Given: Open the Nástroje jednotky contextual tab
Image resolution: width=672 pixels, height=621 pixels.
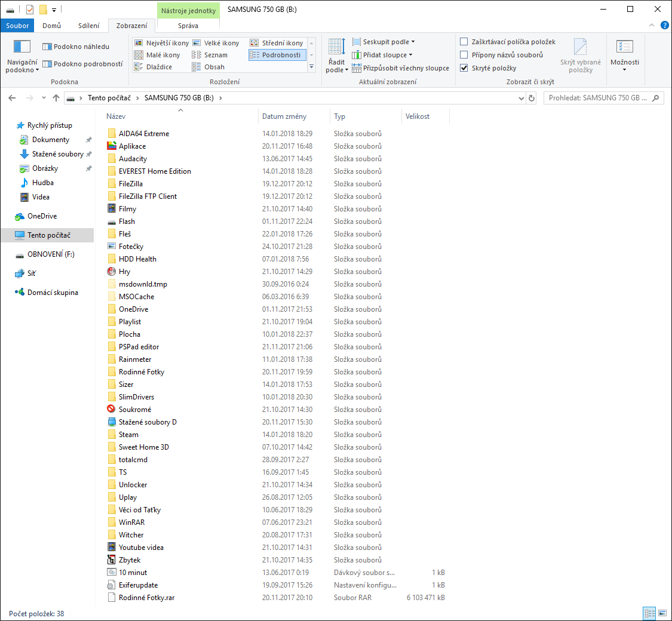Looking at the screenshot, I should 188,11.
